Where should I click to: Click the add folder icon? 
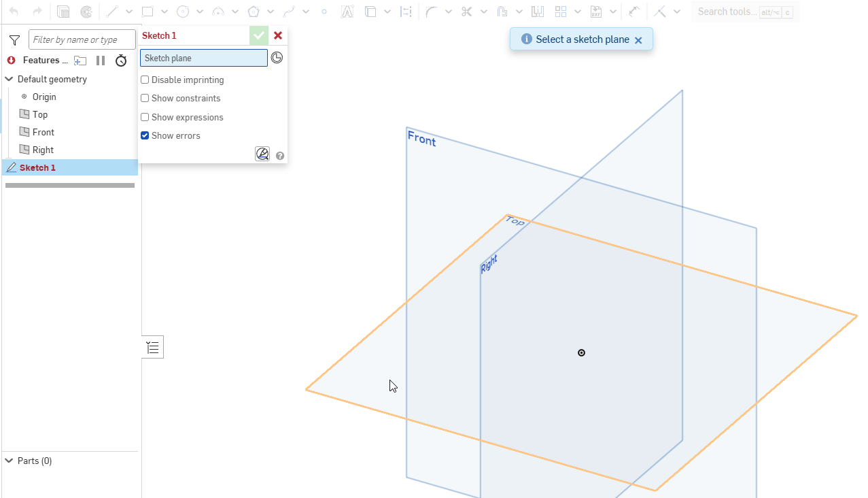click(x=80, y=61)
